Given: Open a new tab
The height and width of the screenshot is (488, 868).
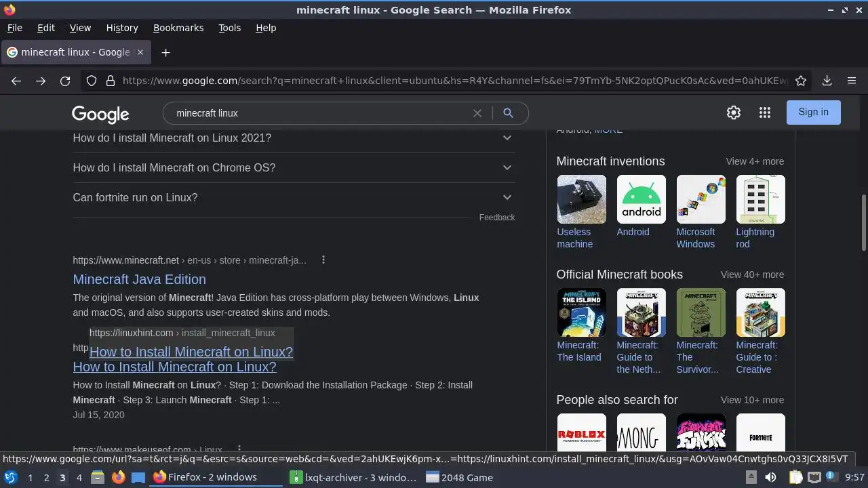Looking at the screenshot, I should [x=165, y=52].
